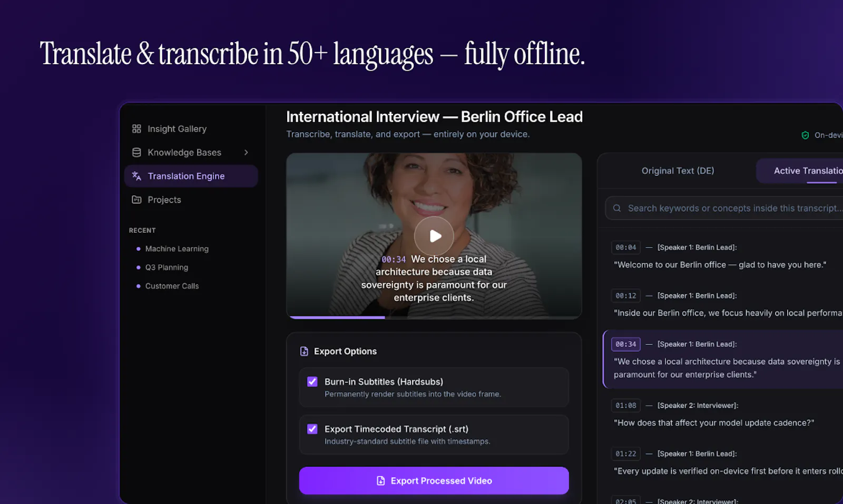Select Insight Gallery in sidebar
The width and height of the screenshot is (843, 504).
[x=191, y=129]
